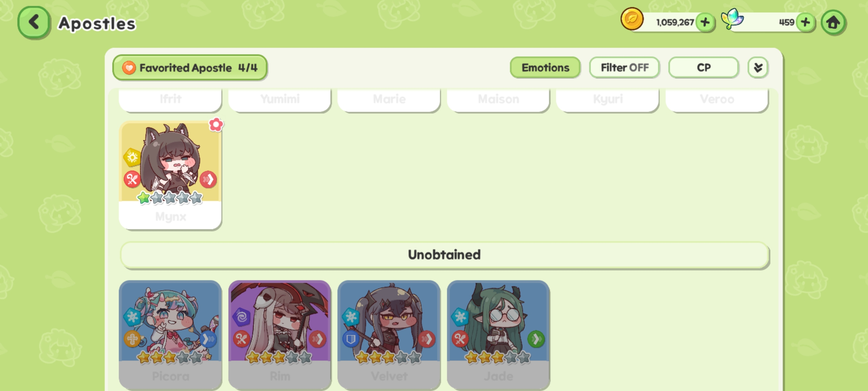This screenshot has height=391, width=868.
Task: Open the unobtained Picora card
Action: click(x=170, y=335)
